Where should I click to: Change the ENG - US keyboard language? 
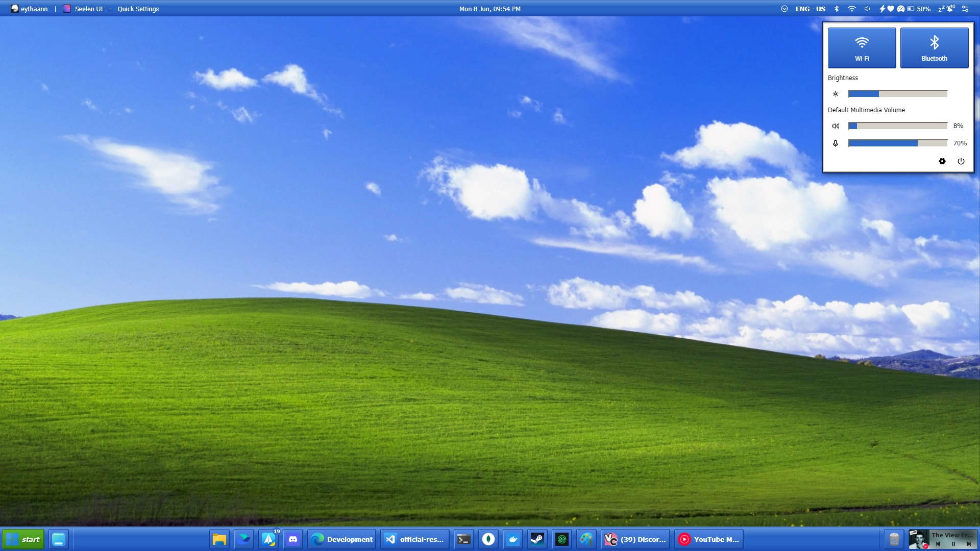[810, 9]
